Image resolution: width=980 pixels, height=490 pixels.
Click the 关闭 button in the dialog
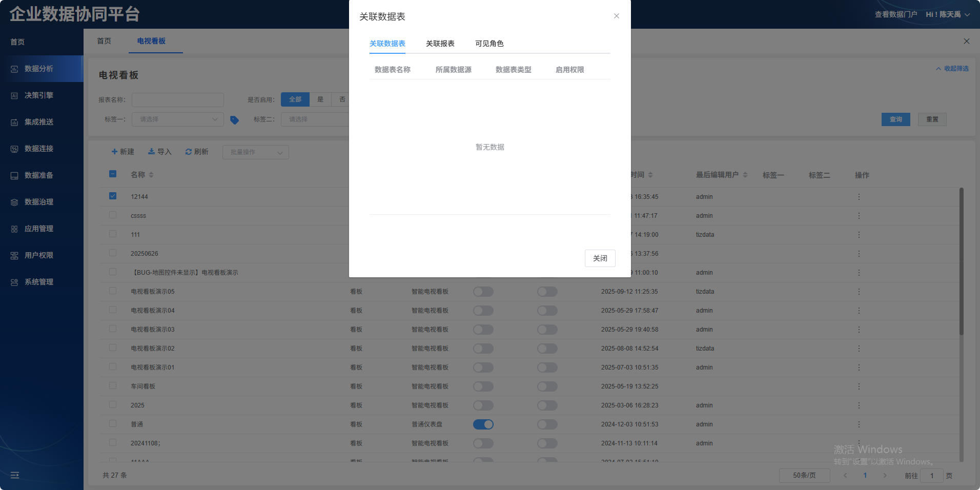(600, 258)
